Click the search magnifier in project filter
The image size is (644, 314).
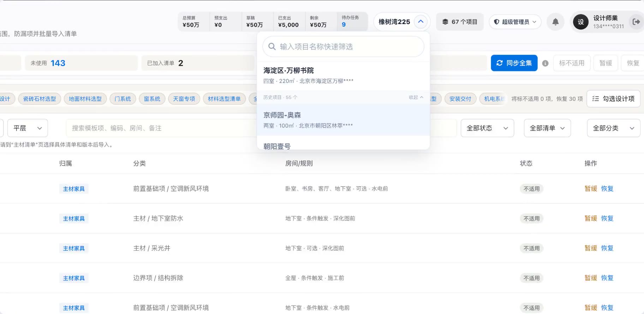(272, 47)
